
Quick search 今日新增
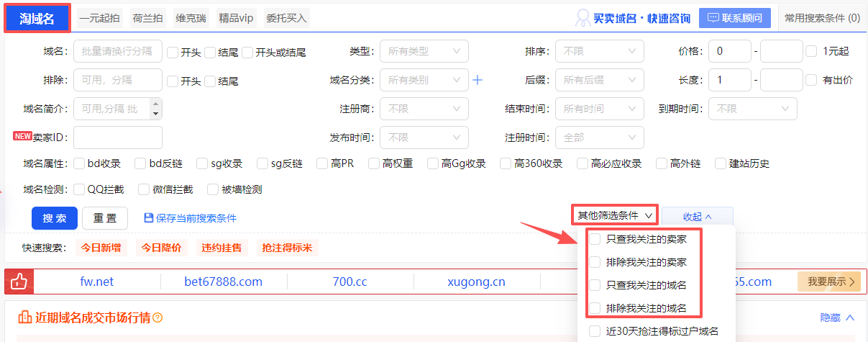coord(101,248)
